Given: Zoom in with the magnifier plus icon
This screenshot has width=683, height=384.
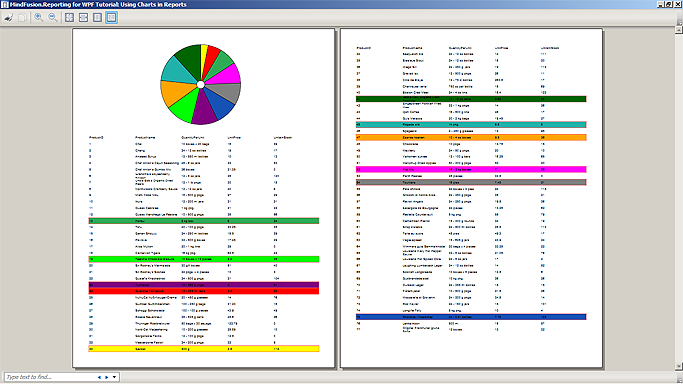Looking at the screenshot, I should point(38,17).
